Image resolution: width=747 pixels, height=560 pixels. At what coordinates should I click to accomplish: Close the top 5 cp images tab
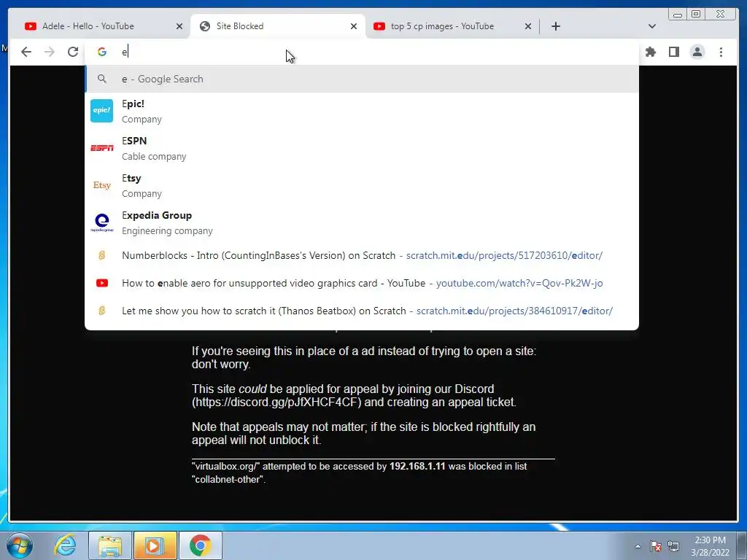click(528, 26)
